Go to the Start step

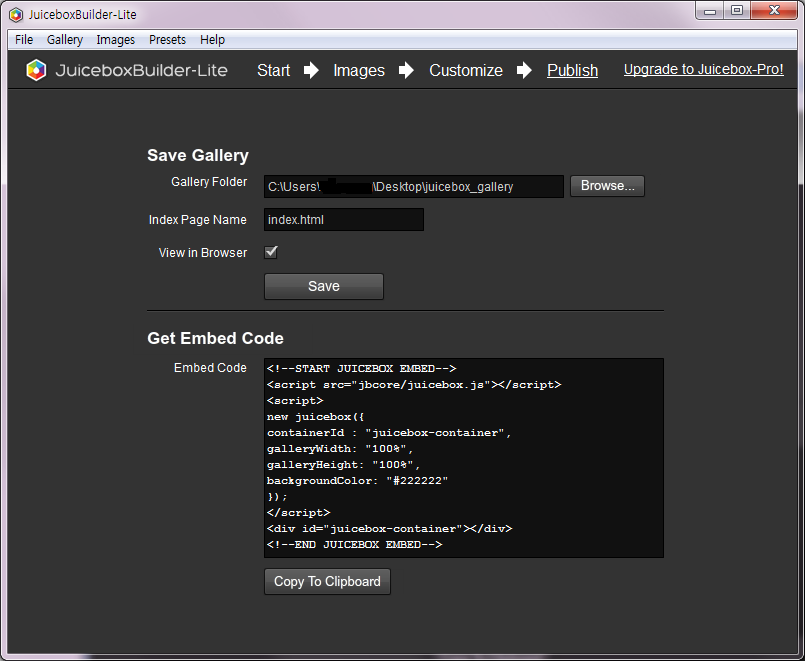(273, 70)
